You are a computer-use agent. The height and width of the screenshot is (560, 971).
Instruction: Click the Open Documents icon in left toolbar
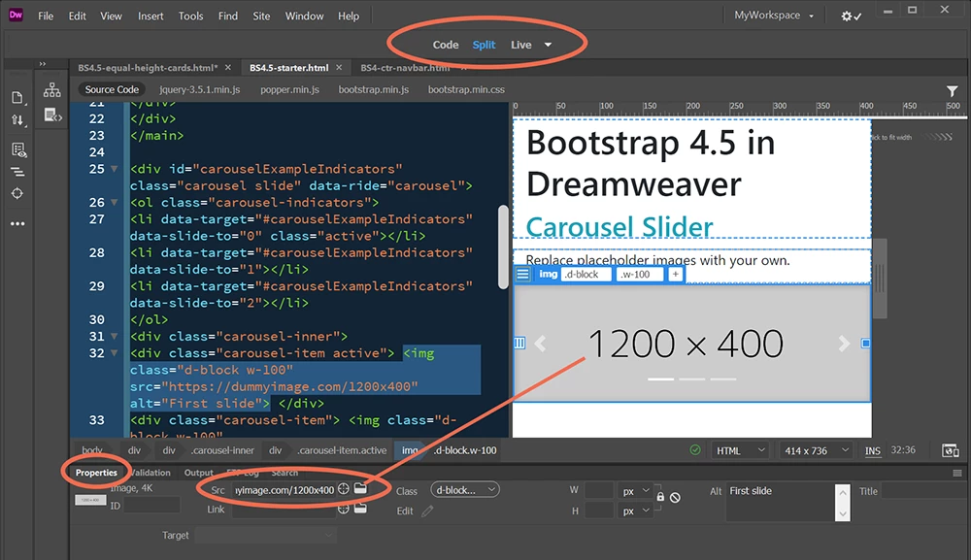click(17, 97)
